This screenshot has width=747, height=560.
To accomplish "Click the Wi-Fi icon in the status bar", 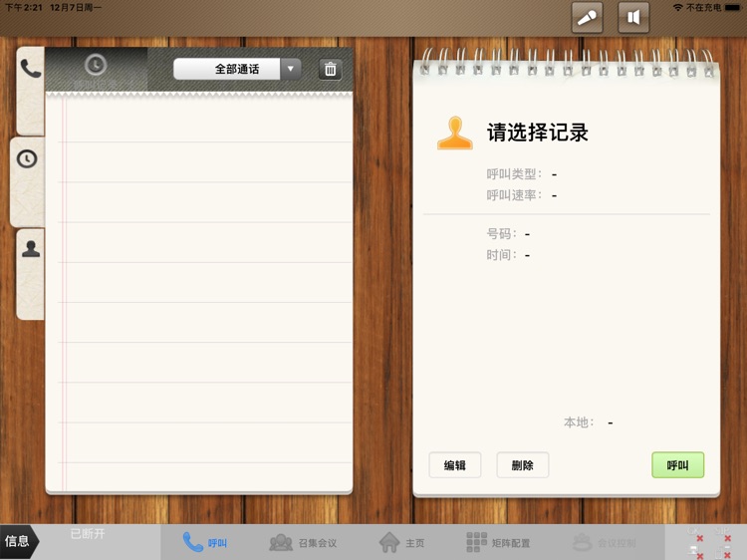I will pyautogui.click(x=677, y=8).
